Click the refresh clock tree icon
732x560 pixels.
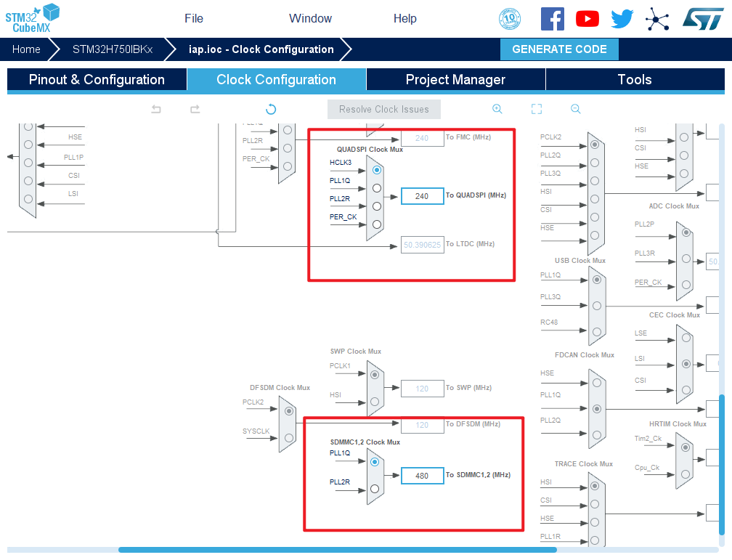[271, 109]
